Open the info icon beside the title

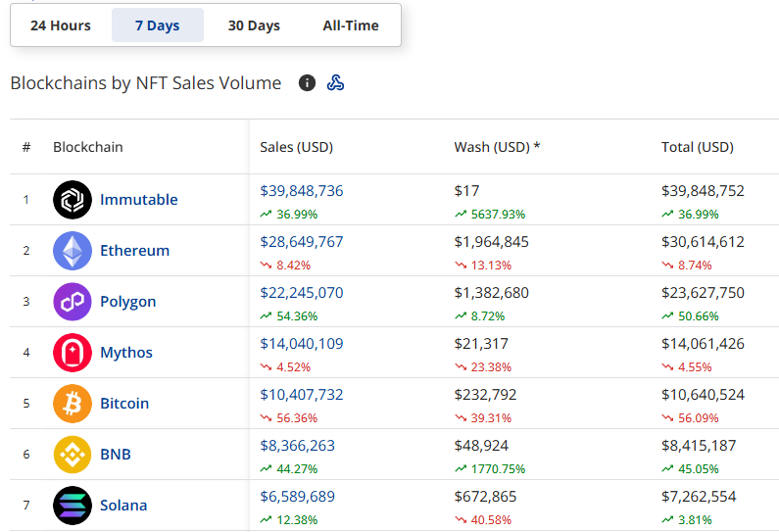click(307, 83)
